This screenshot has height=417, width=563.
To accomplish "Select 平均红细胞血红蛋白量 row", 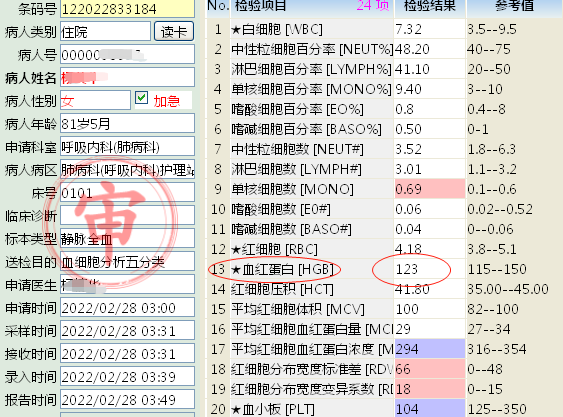I will pos(384,329).
